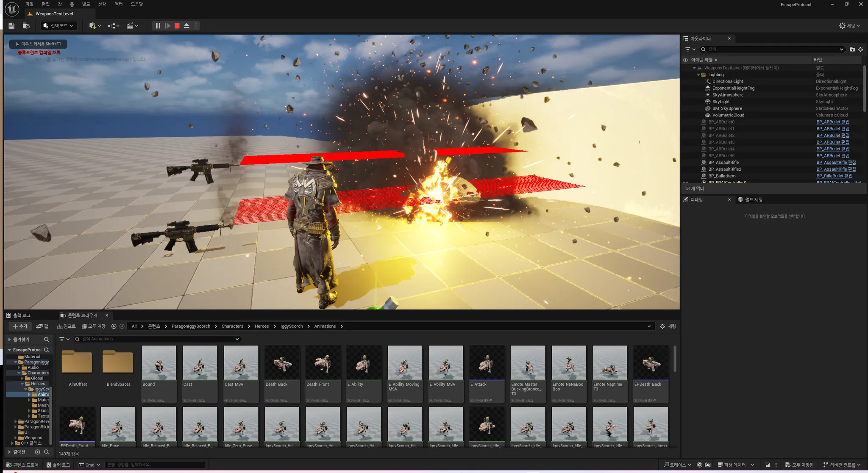Click the BP_AssaultRifle edit link
The width and height of the screenshot is (868, 473).
coord(836,163)
